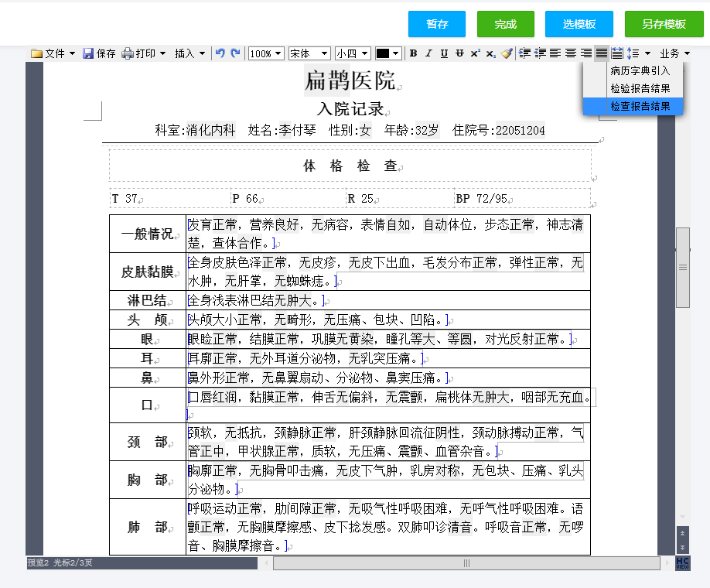
Task: Open the zoom 100% dropdown
Action: [x=266, y=53]
